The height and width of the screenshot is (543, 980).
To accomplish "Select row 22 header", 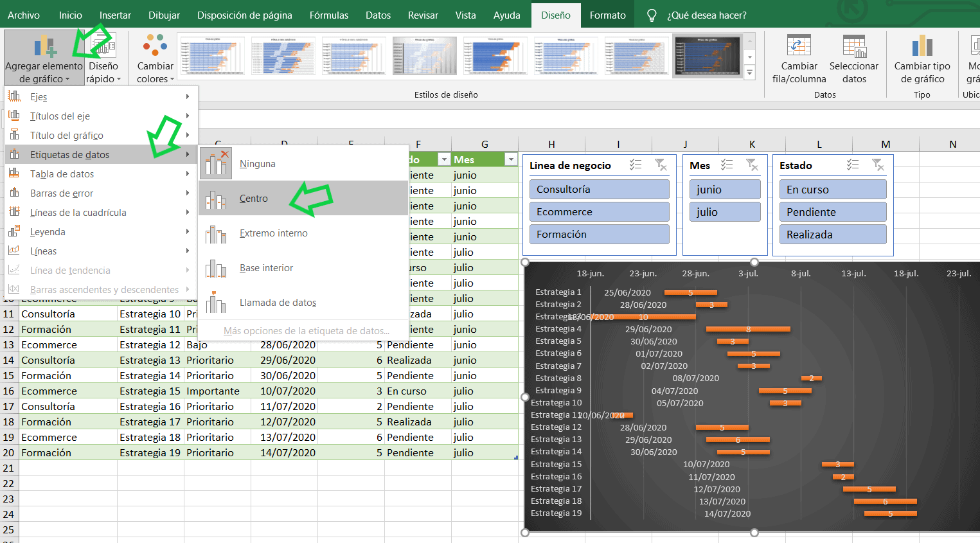I will 8,483.
